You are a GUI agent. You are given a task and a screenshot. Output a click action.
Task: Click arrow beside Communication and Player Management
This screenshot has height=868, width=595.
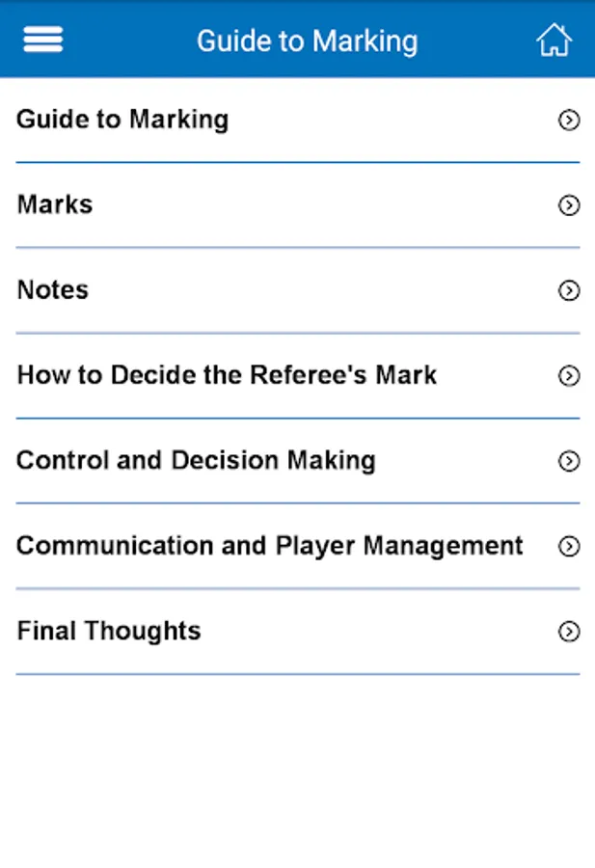(x=569, y=547)
